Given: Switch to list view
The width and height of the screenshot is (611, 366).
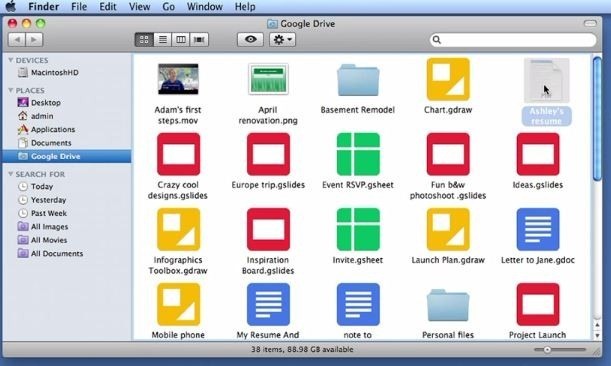Looking at the screenshot, I should pos(162,39).
